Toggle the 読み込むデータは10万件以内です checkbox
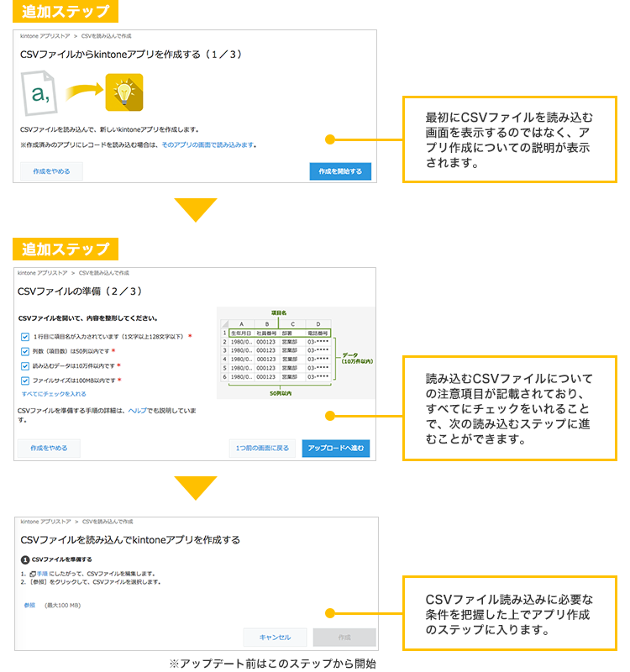 (x=25, y=366)
